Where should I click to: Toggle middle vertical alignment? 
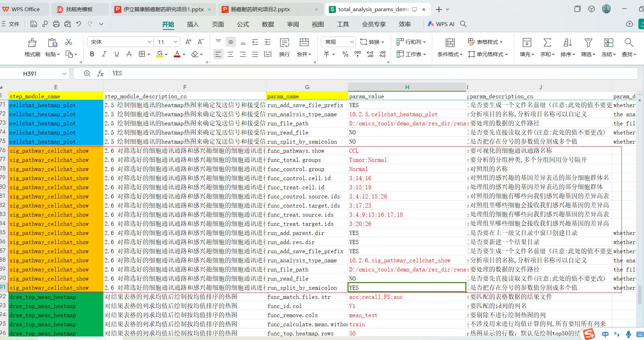tap(230, 42)
